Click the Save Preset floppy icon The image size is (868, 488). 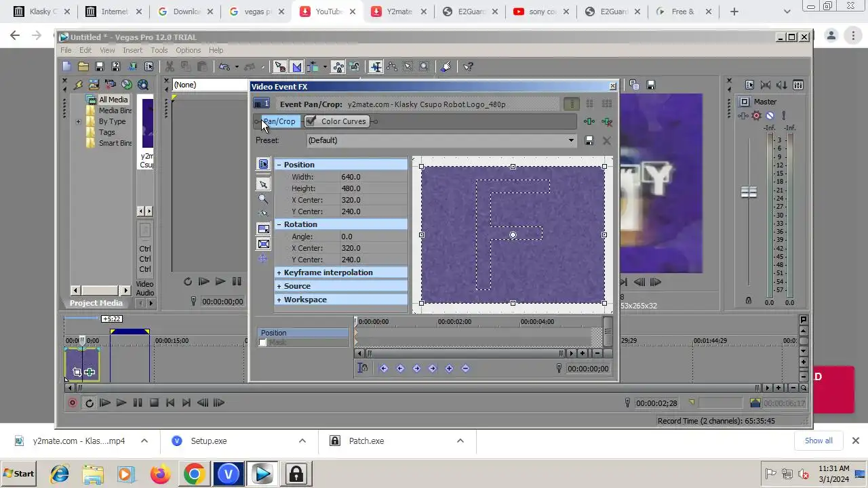click(589, 140)
